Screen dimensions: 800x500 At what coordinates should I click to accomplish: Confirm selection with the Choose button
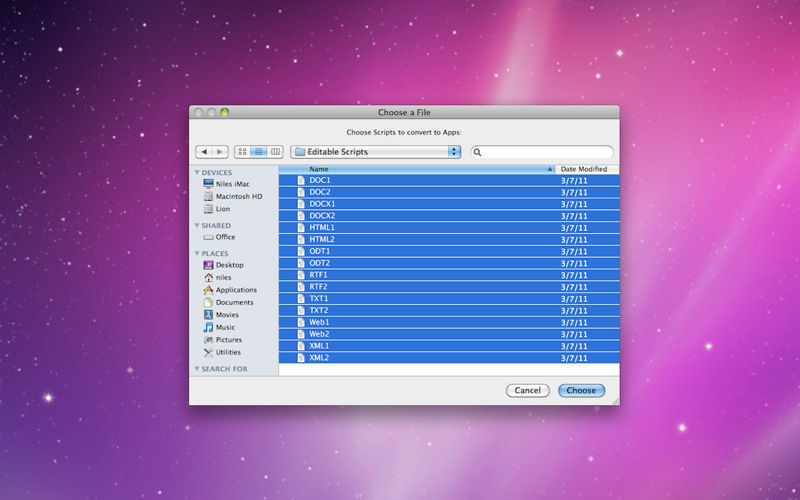[x=581, y=390]
